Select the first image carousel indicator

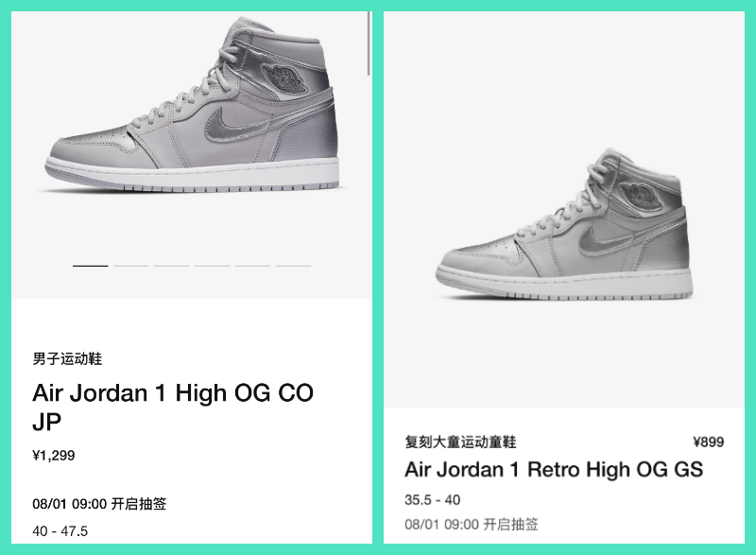point(91,266)
